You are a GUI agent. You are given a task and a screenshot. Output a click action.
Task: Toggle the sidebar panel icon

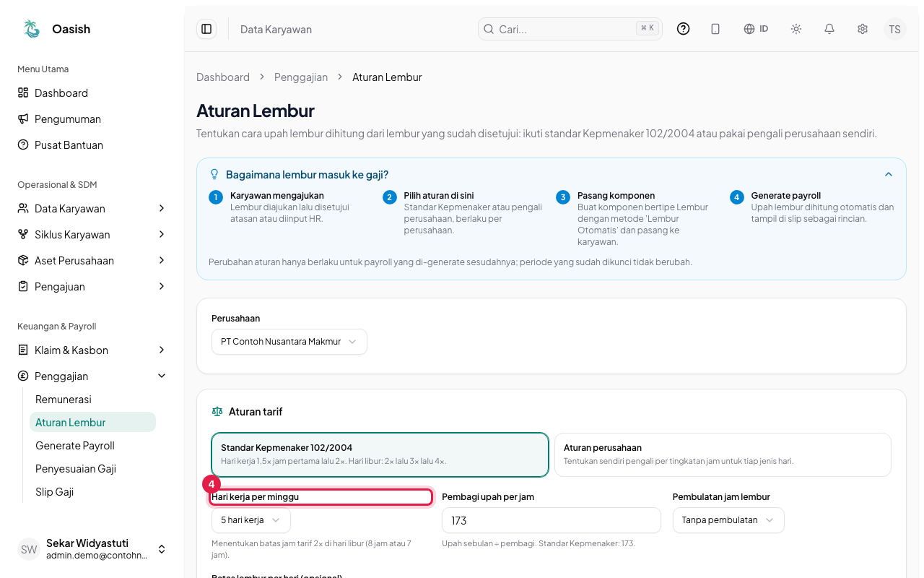pyautogui.click(x=206, y=29)
